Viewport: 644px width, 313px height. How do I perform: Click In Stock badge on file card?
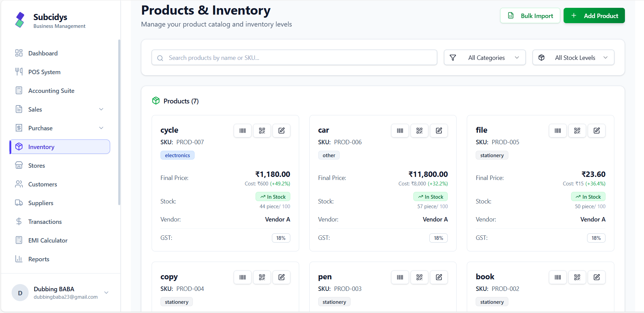point(588,197)
